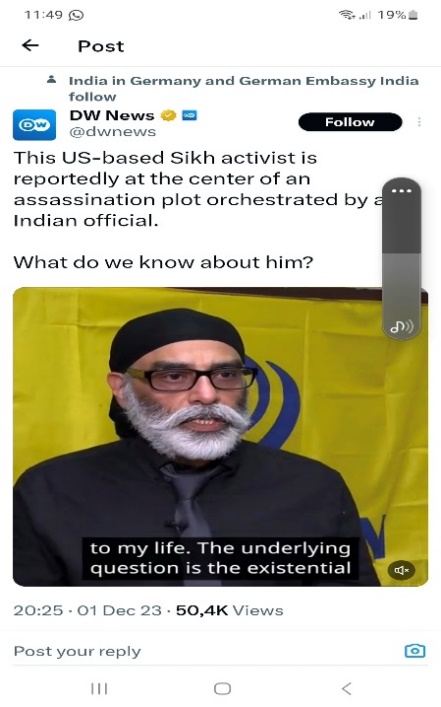Open the @dwnews handle link
441x707 pixels.
tap(113, 132)
